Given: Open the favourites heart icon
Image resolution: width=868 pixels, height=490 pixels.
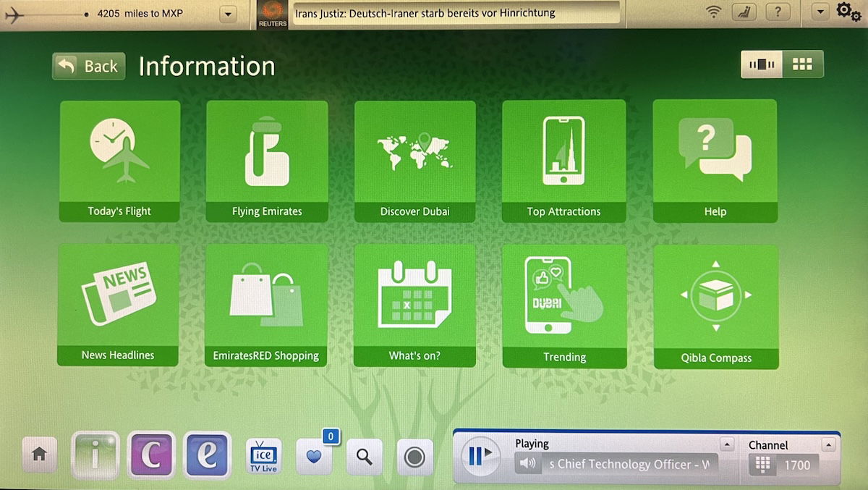Looking at the screenshot, I should [314, 456].
